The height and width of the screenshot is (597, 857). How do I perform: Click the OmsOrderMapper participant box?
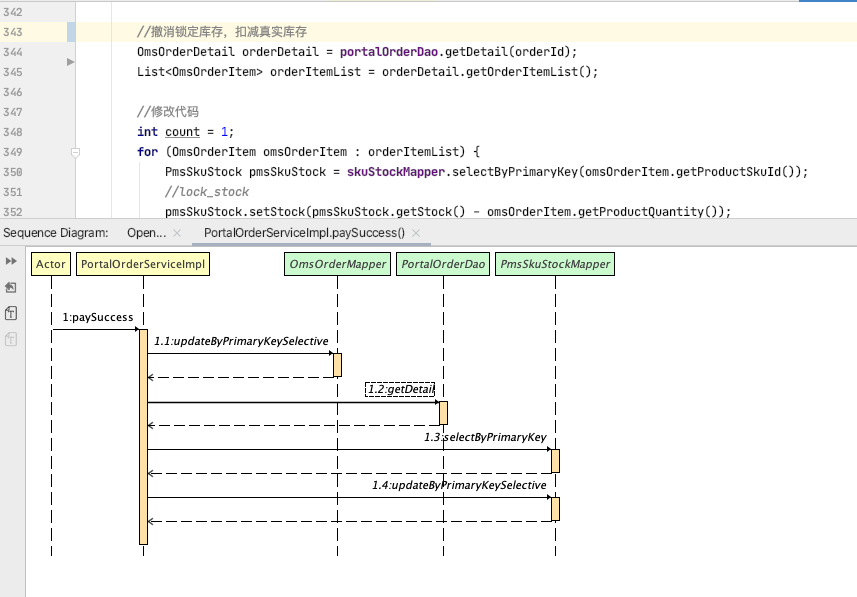[x=336, y=264]
